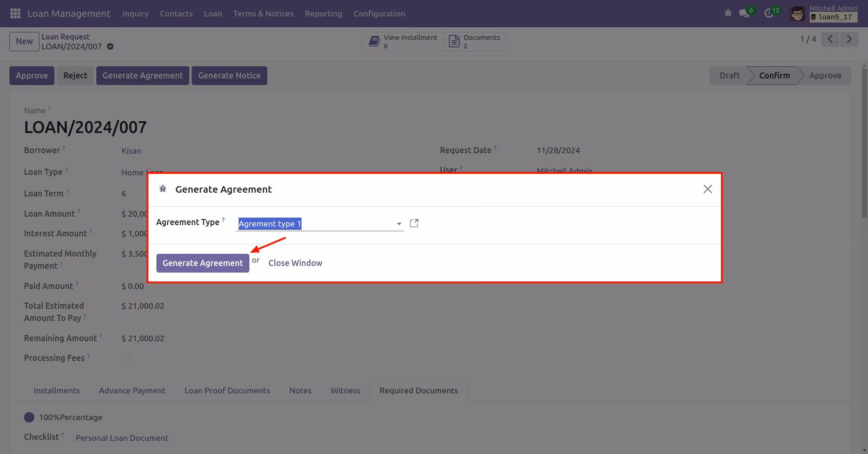Image resolution: width=868 pixels, height=454 pixels.
Task: Click Generate Agreement button in dialog
Action: point(203,263)
